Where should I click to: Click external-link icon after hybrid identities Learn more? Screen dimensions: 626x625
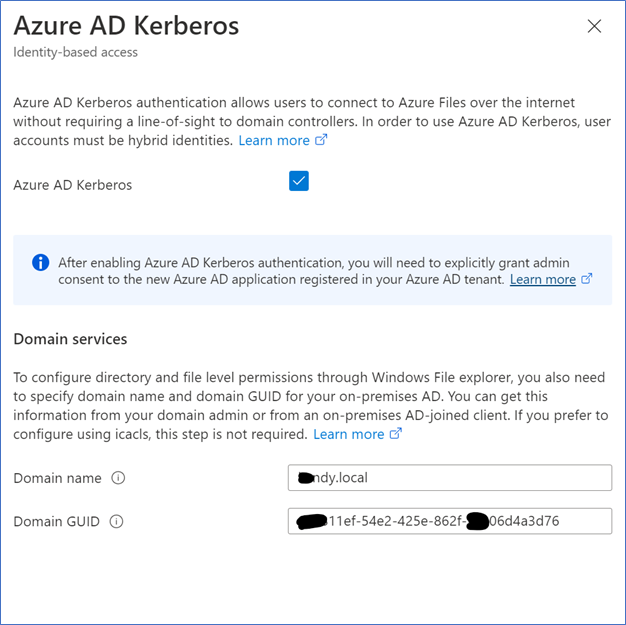321,140
